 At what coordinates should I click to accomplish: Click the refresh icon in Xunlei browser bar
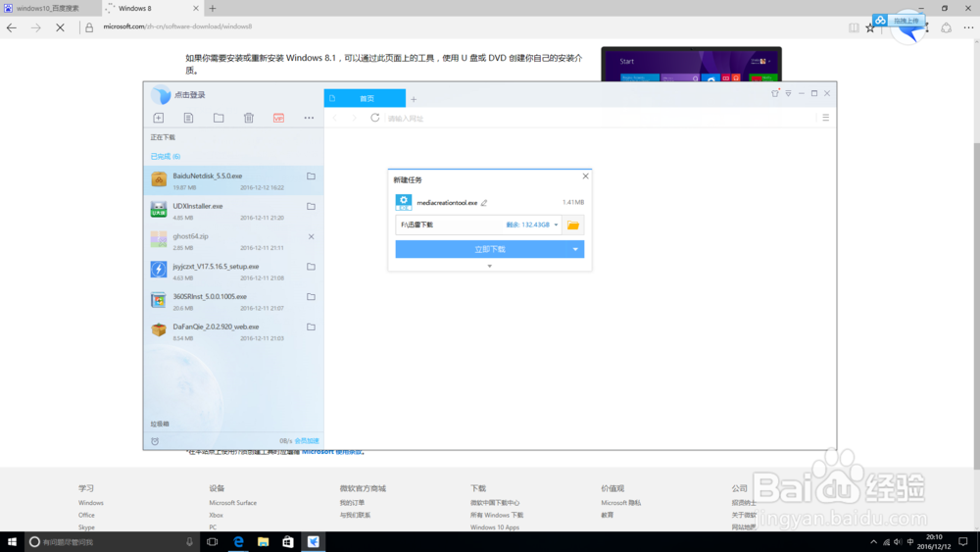point(374,118)
